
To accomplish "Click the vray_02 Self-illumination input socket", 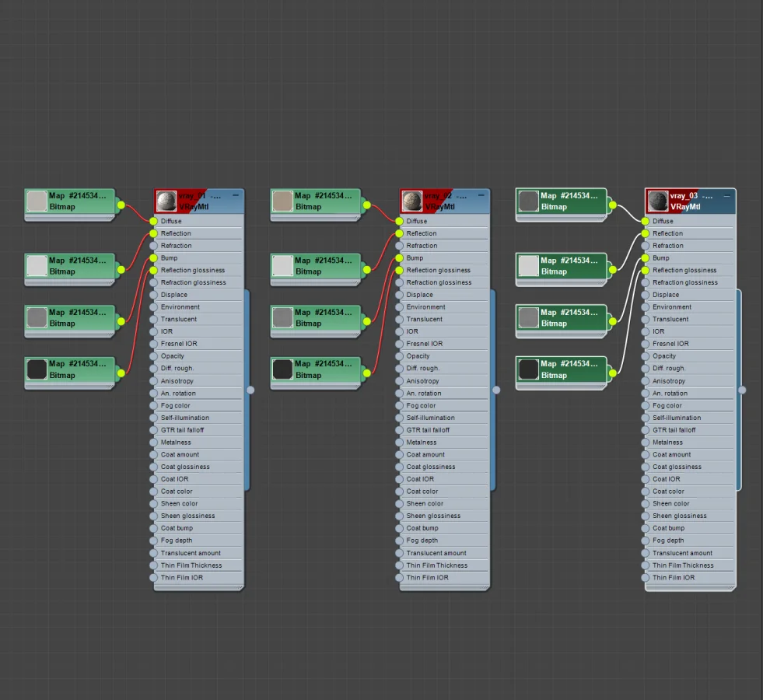I will pos(400,418).
